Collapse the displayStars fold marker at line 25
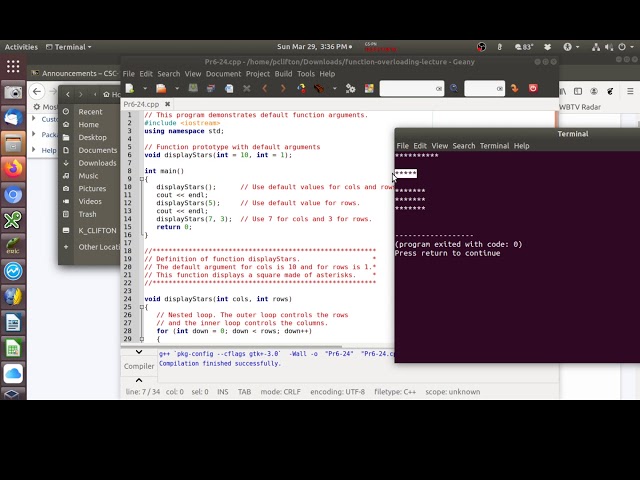The height and width of the screenshot is (480, 640). (x=142, y=307)
